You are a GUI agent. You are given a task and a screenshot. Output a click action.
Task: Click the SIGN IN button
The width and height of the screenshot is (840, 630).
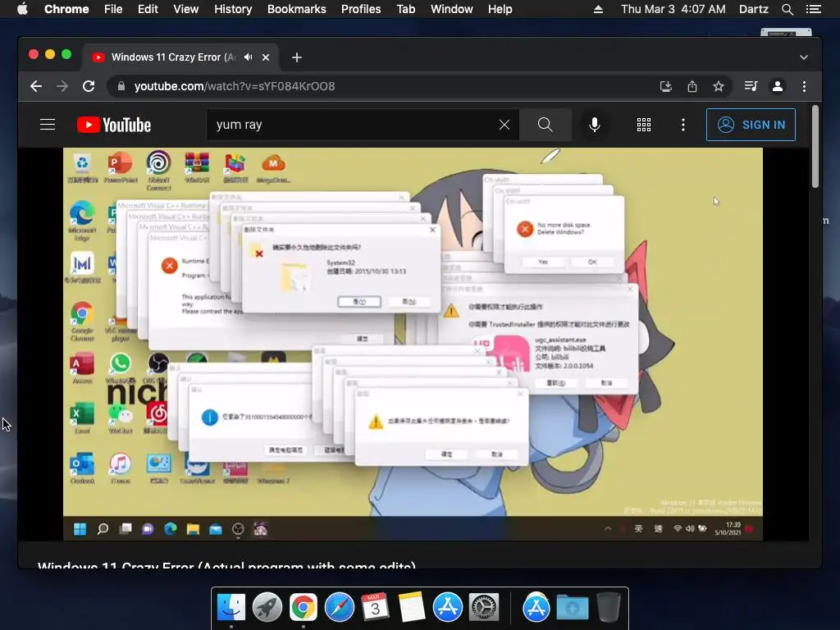(751, 125)
